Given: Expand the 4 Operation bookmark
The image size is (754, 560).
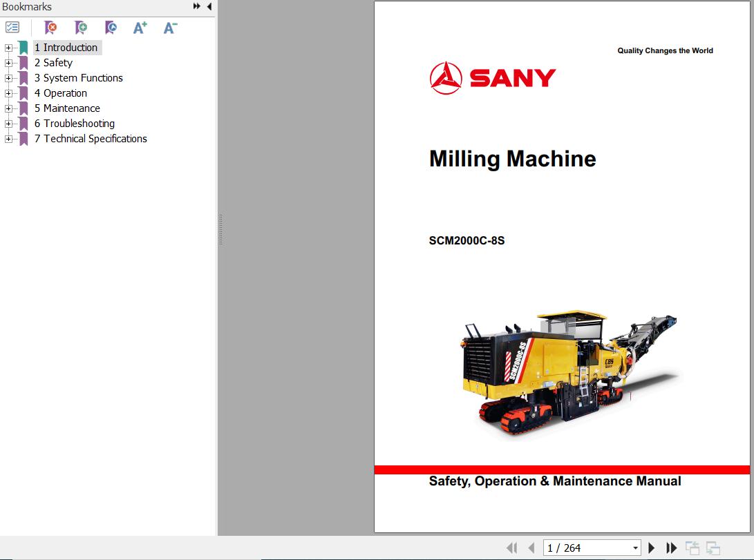Looking at the screenshot, I should point(8,93).
